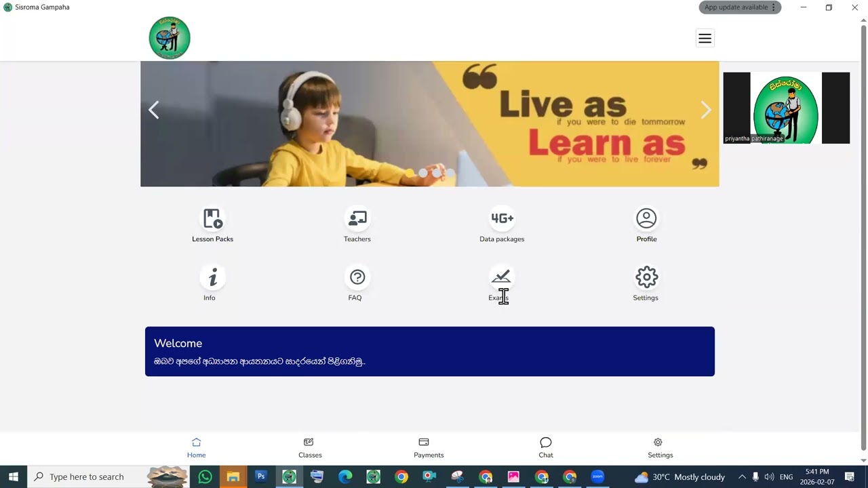The height and width of the screenshot is (488, 868).
Task: Click the Welcome message card
Action: pos(429,351)
